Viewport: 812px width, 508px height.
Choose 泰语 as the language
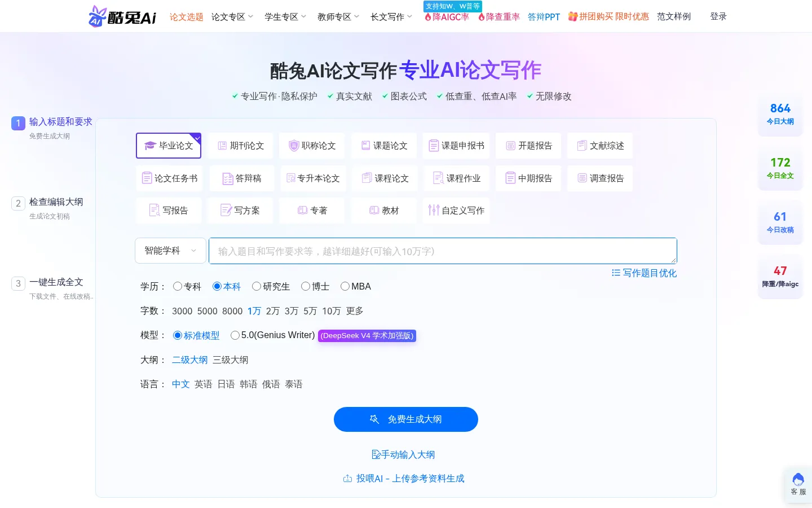coord(294,384)
